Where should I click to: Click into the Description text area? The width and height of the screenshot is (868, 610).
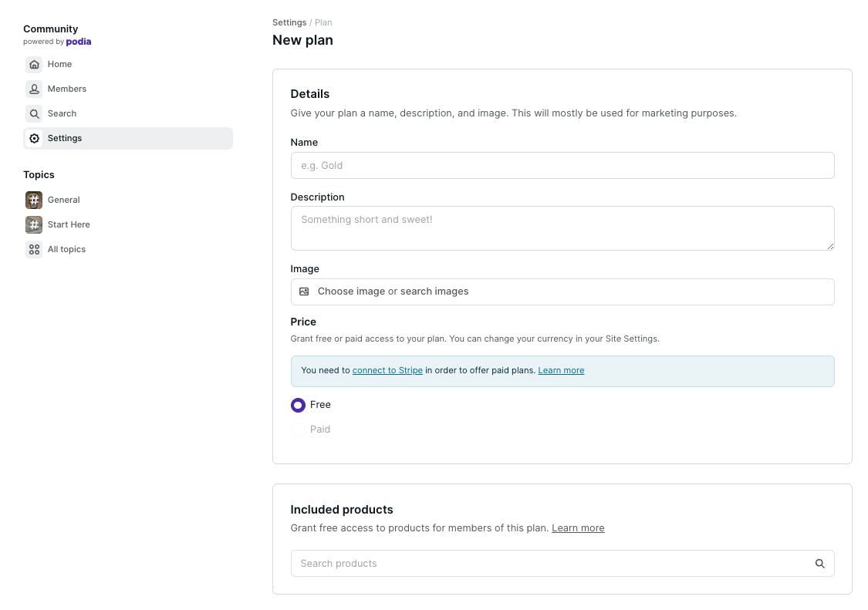tap(562, 227)
